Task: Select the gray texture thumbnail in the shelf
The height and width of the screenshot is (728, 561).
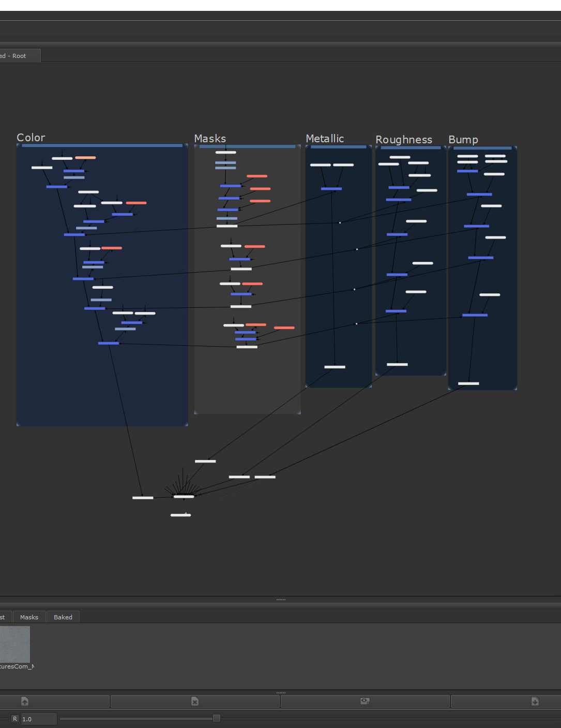Action: [15, 644]
